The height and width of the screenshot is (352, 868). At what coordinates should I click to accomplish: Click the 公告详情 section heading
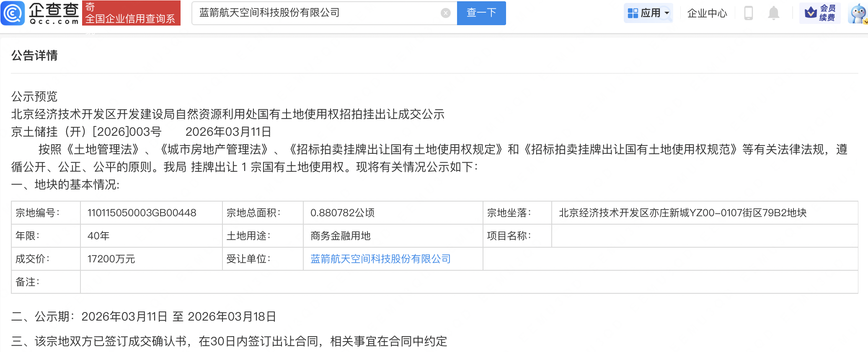34,55
